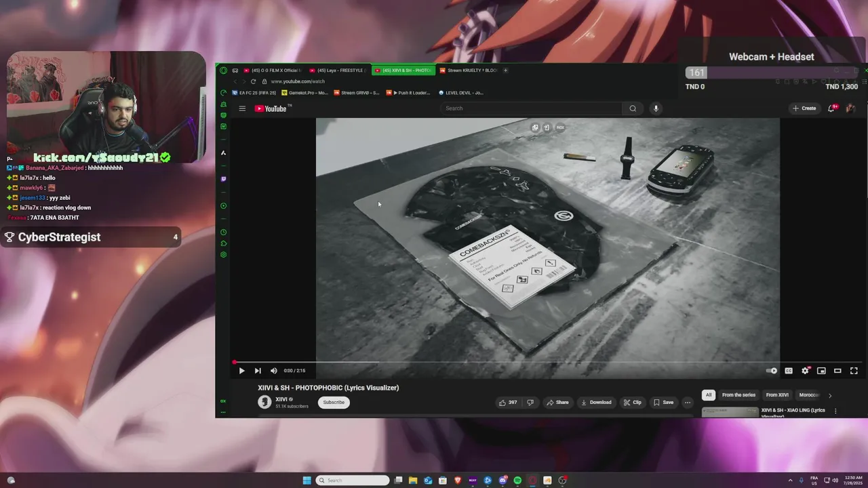Download the video
The image size is (868, 488).
596,403
